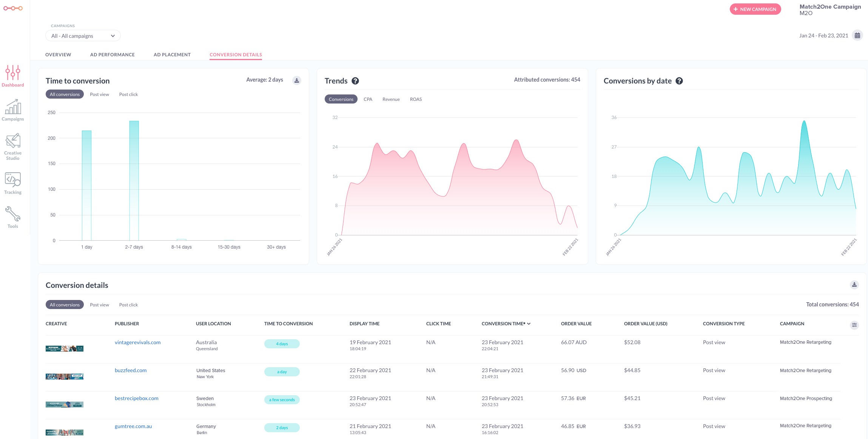Click the Creative column header
868x439 pixels.
56,324
